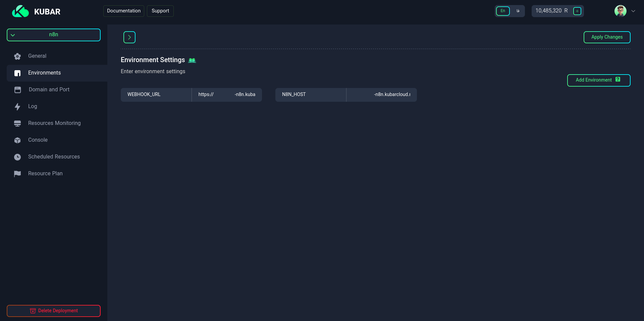Click the plus icon to add balance
Screen dimensions: 644x321
tap(577, 11)
